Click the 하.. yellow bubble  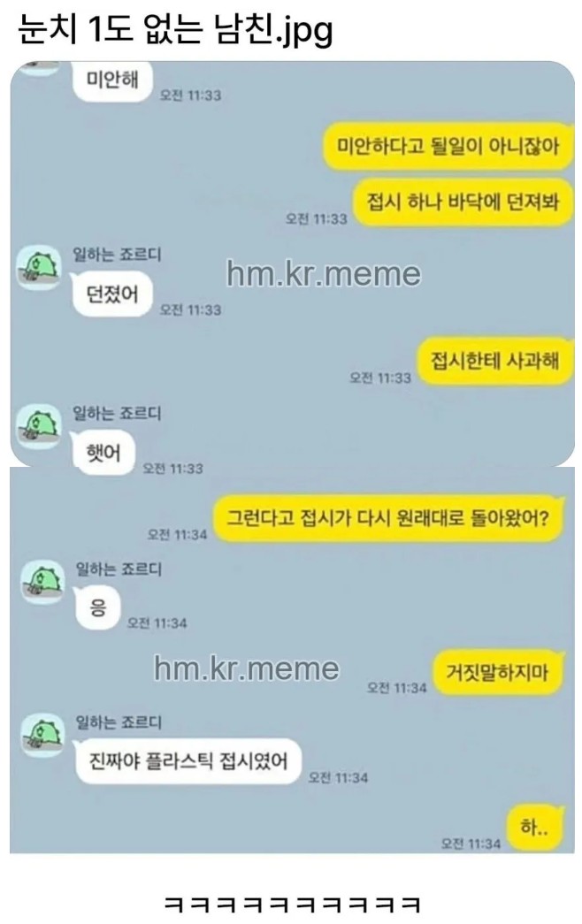[x=533, y=828]
